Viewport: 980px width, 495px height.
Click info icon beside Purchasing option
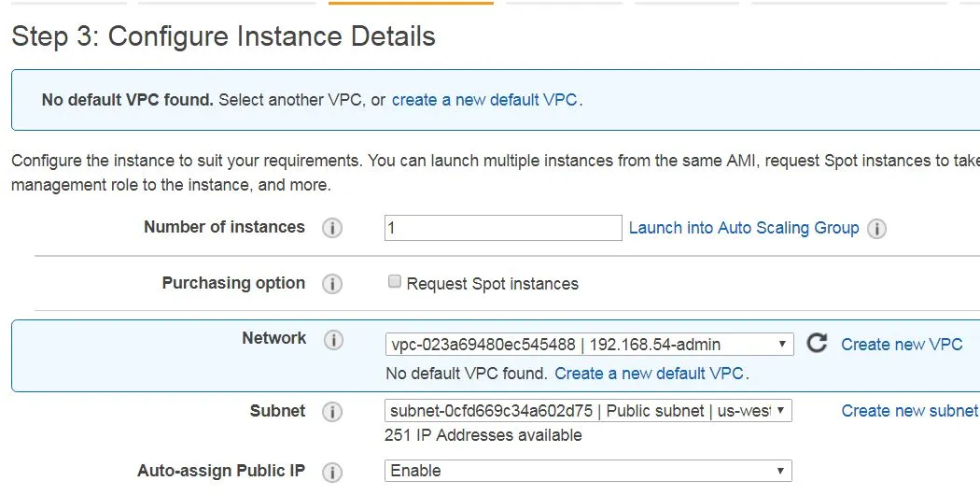coord(332,284)
